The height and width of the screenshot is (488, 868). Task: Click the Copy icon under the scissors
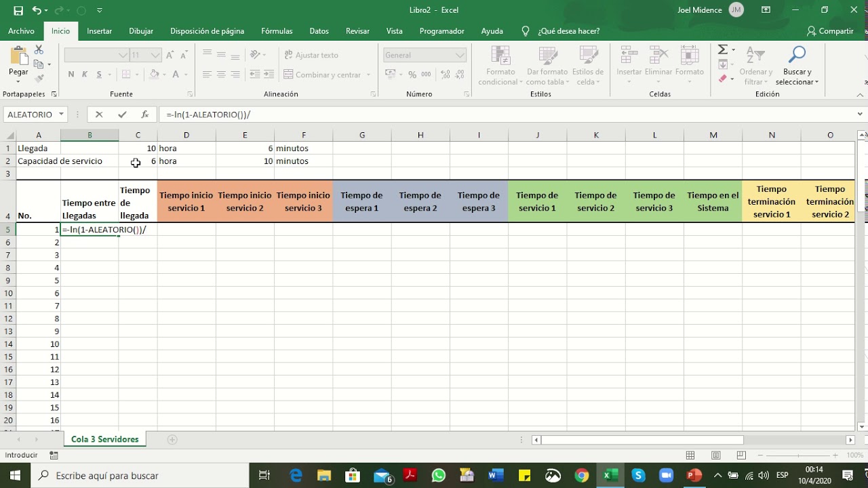[39, 64]
